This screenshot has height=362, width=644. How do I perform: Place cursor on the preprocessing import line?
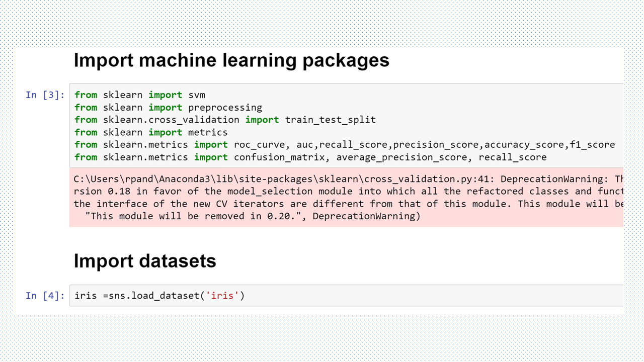coord(168,108)
